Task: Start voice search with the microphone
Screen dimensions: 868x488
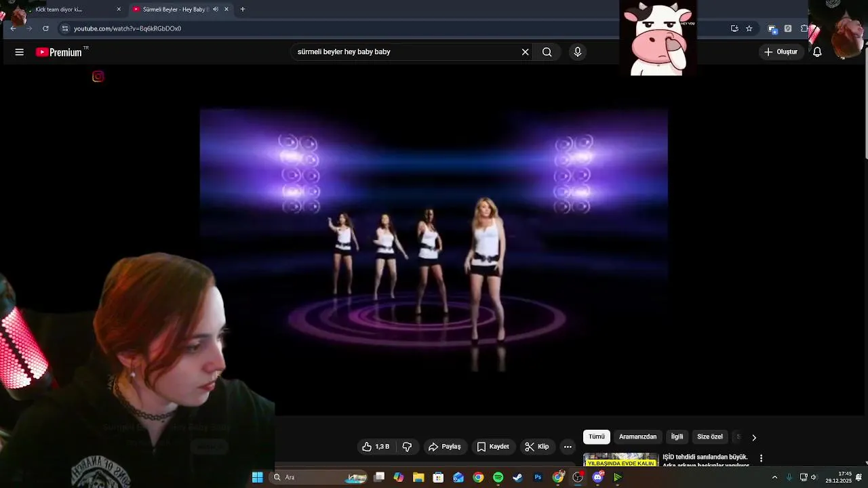Action: [x=578, y=52]
